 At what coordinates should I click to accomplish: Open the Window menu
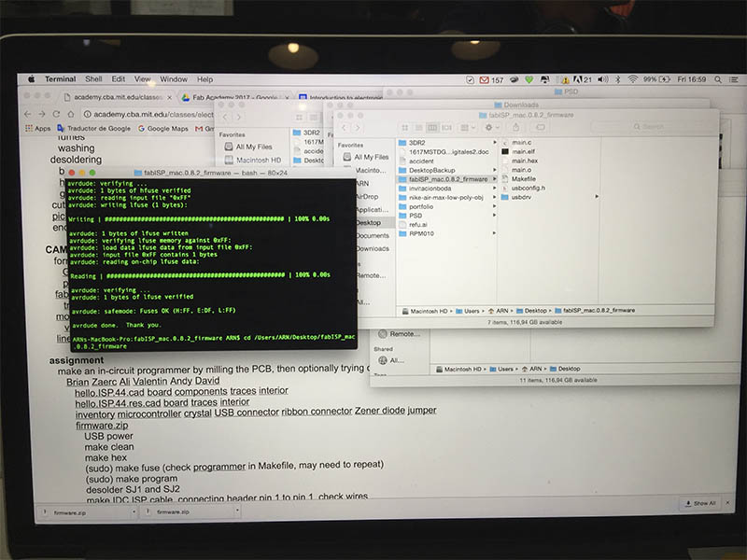(x=174, y=79)
